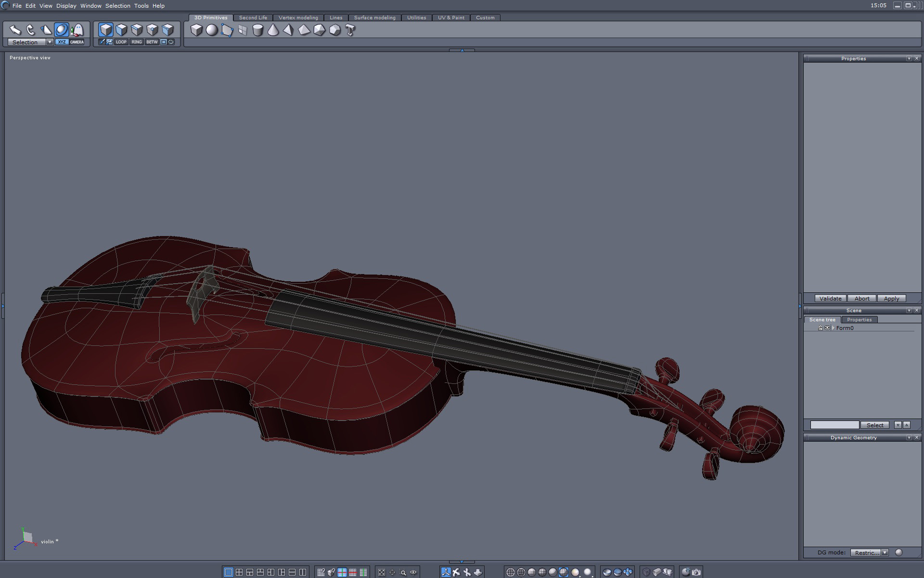924x578 pixels.
Task: Click the Select button in Scene panel
Action: coord(874,425)
